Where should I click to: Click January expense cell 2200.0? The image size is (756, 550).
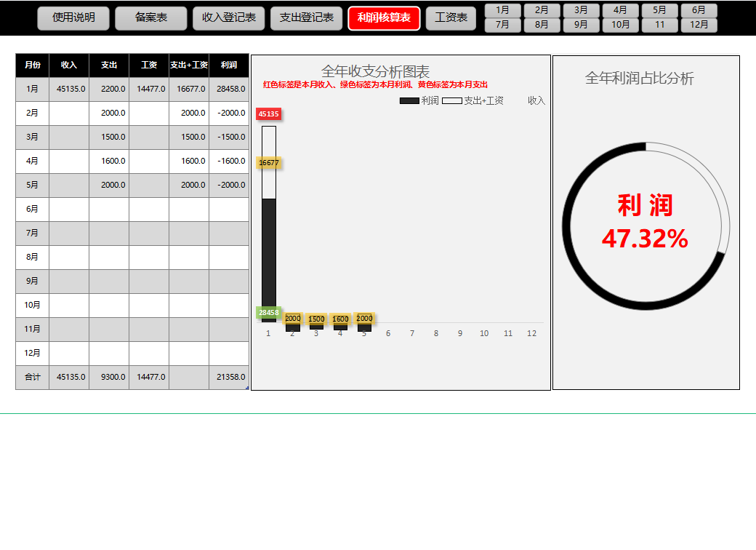click(109, 89)
